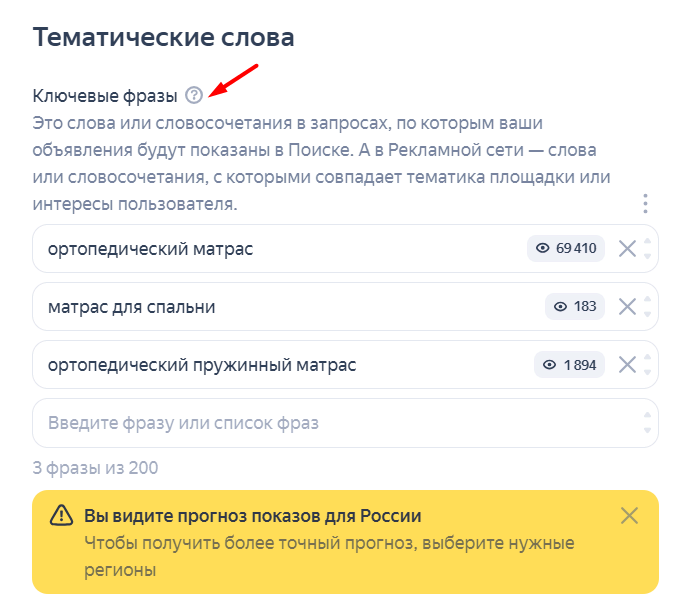Click the down arrow on the матрас для спальни row
This screenshot has height=601, width=681.
(x=647, y=314)
